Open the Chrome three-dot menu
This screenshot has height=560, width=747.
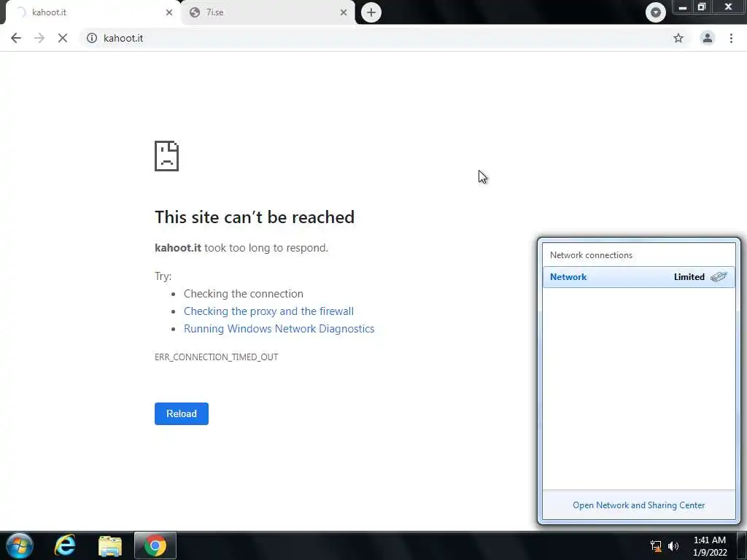(731, 38)
